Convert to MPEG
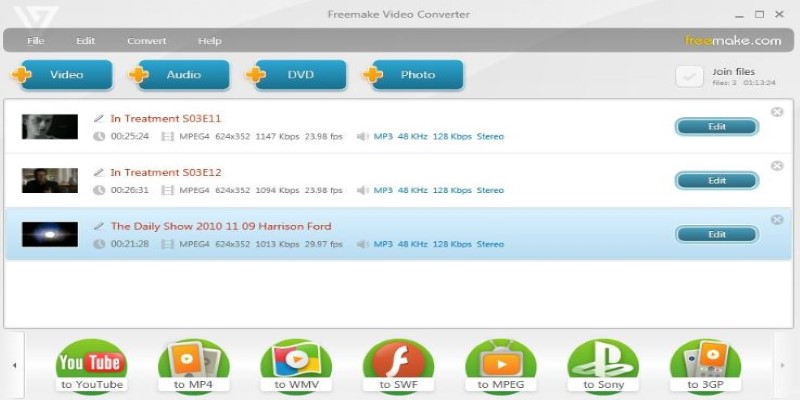This screenshot has height=400, width=800. [501, 366]
